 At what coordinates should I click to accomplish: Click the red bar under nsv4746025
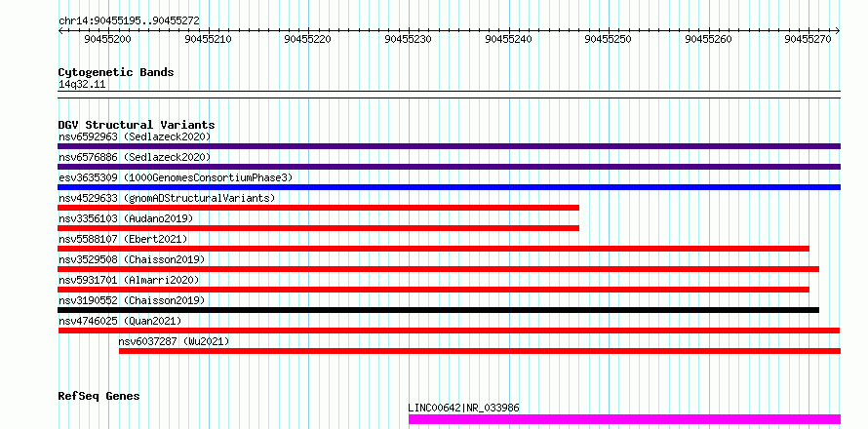pos(450,331)
